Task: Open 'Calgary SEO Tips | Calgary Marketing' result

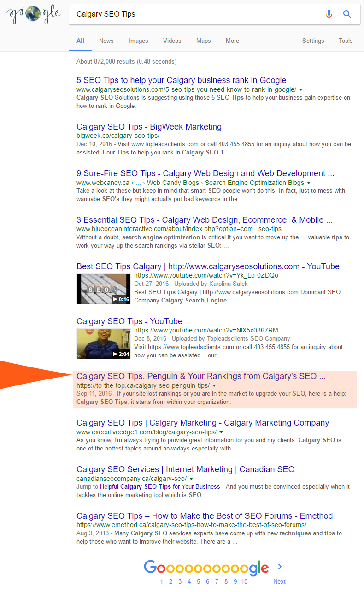Action: (x=203, y=423)
